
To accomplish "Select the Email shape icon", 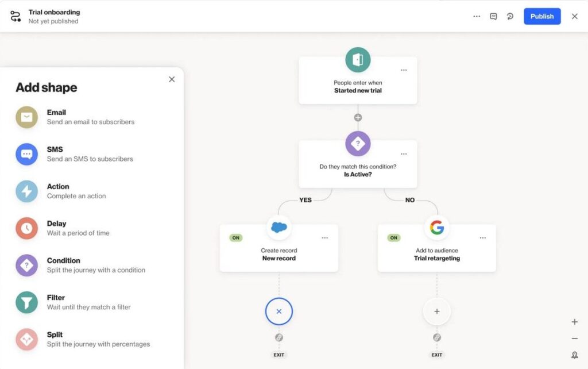I will tap(26, 117).
